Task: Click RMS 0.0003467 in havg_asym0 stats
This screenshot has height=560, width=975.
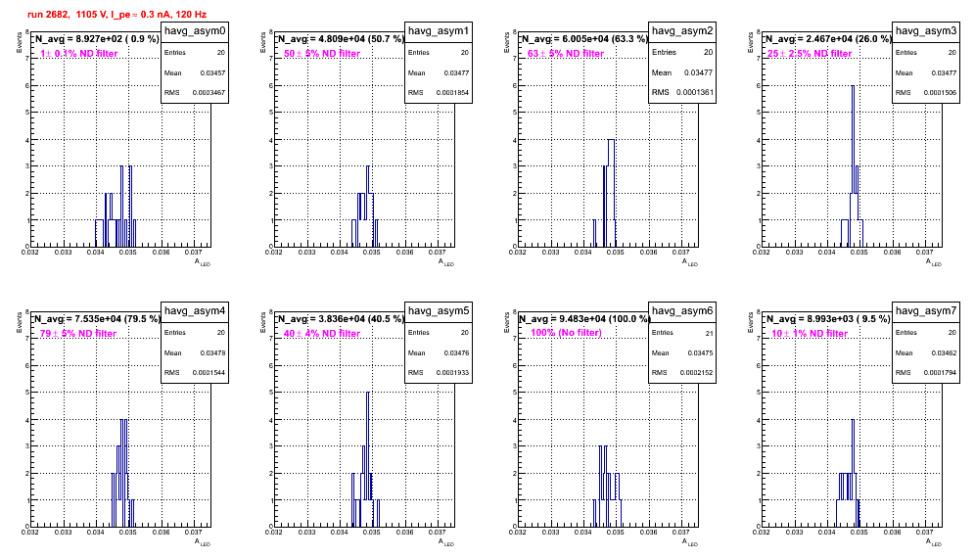Action: click(195, 93)
